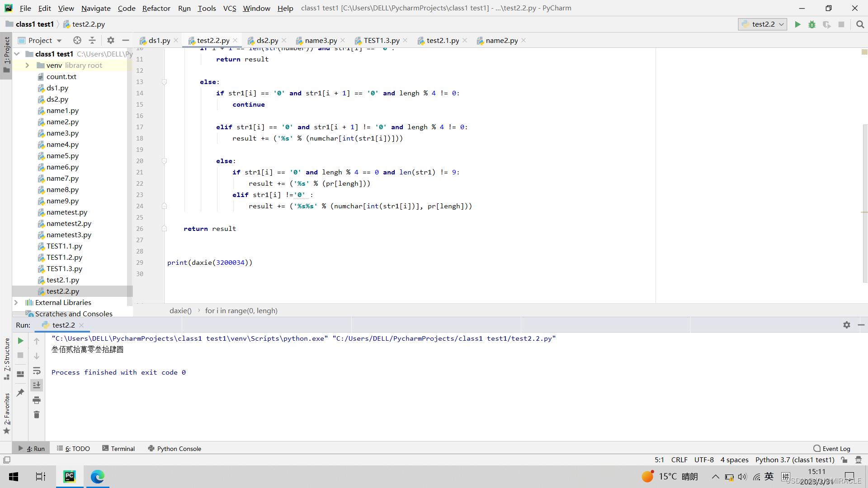This screenshot has width=868, height=488.
Task: Run test2.2 with the green play icon
Action: pos(797,24)
